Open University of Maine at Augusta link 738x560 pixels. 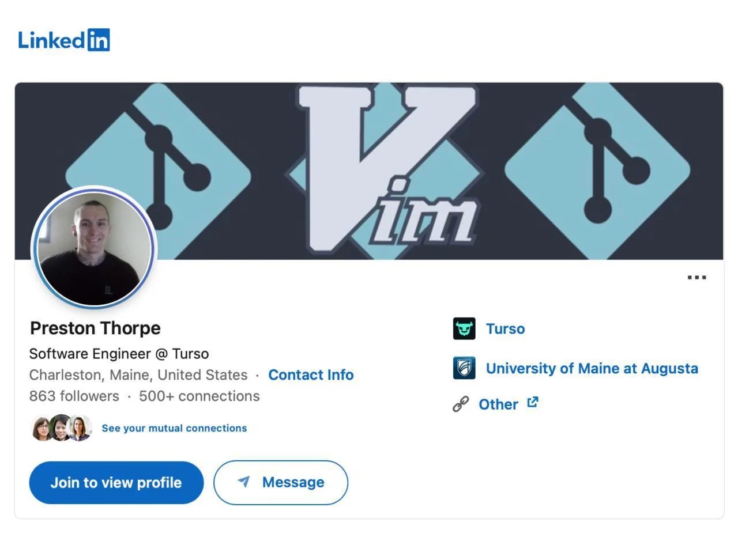(592, 369)
